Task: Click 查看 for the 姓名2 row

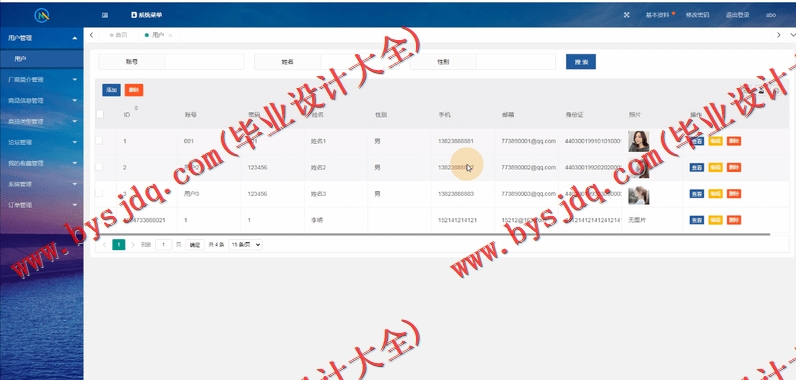Action: (696, 167)
